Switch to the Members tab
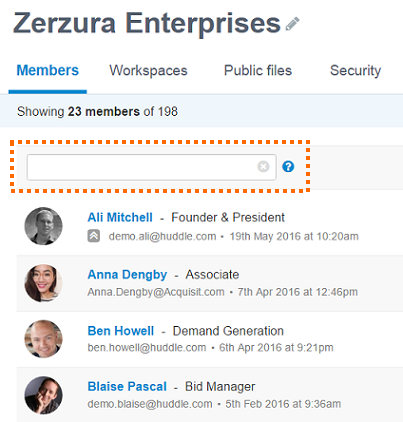403x422 pixels. [48, 70]
